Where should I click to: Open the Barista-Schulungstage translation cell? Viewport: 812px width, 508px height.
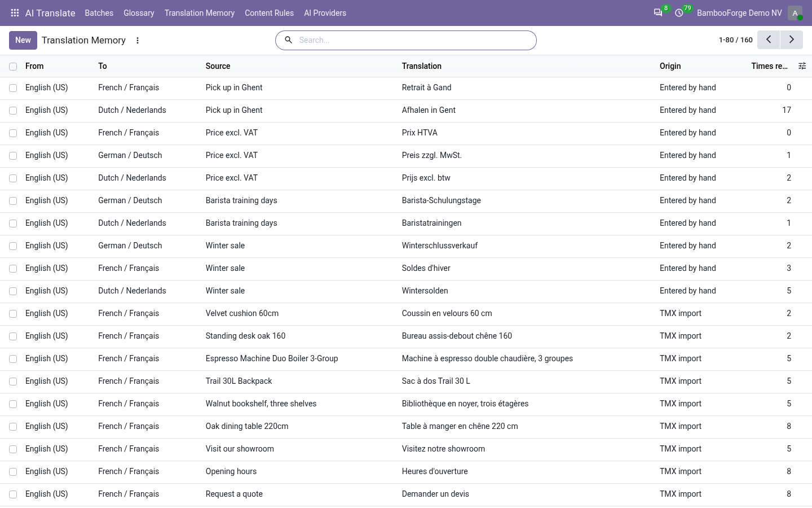pyautogui.click(x=442, y=200)
